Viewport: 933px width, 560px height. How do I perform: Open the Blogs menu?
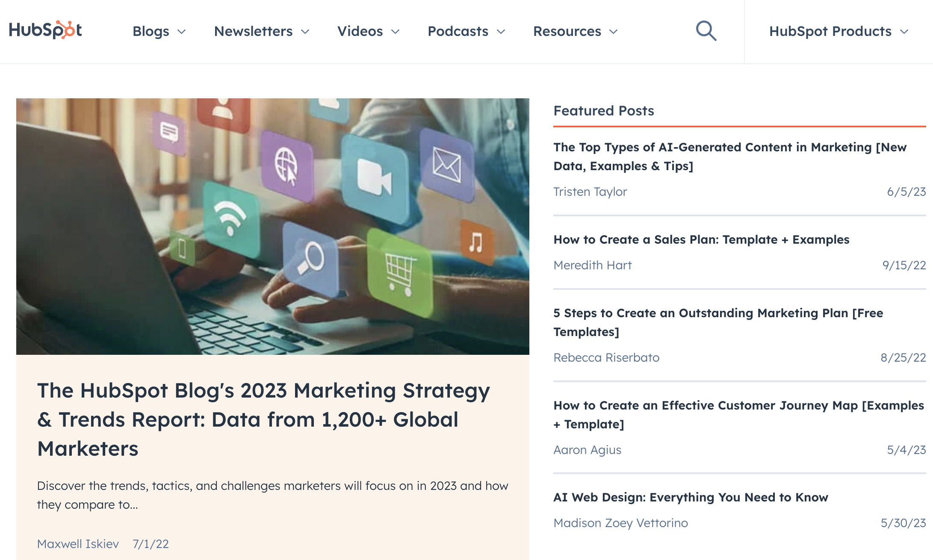159,31
